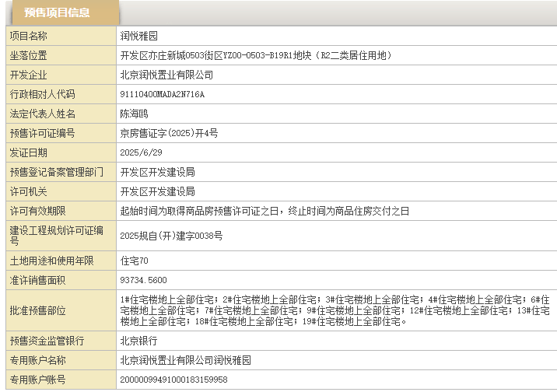Click account number 20000099491000183159958
The image size is (557, 392).
pyautogui.click(x=173, y=380)
